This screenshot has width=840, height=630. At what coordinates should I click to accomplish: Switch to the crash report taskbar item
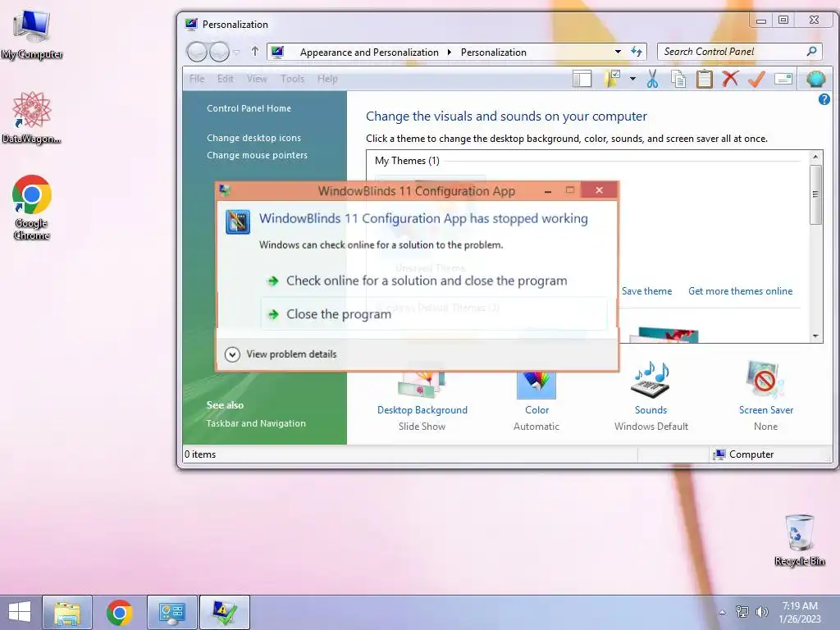(225, 612)
